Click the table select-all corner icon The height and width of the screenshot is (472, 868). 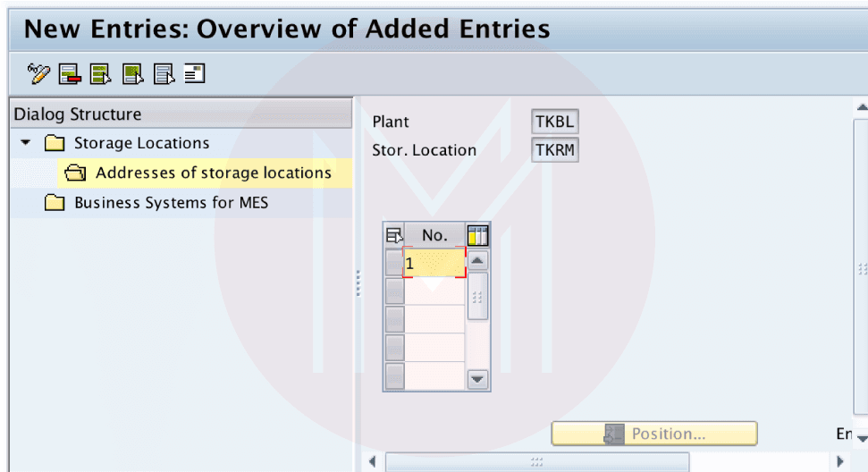tap(393, 235)
